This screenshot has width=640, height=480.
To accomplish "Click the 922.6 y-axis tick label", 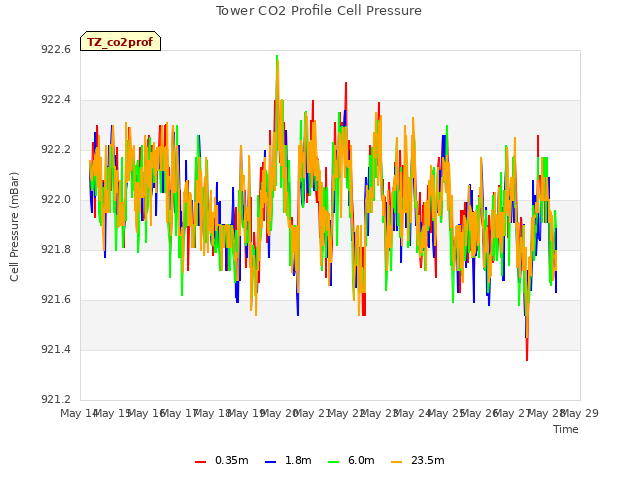I will (x=56, y=50).
